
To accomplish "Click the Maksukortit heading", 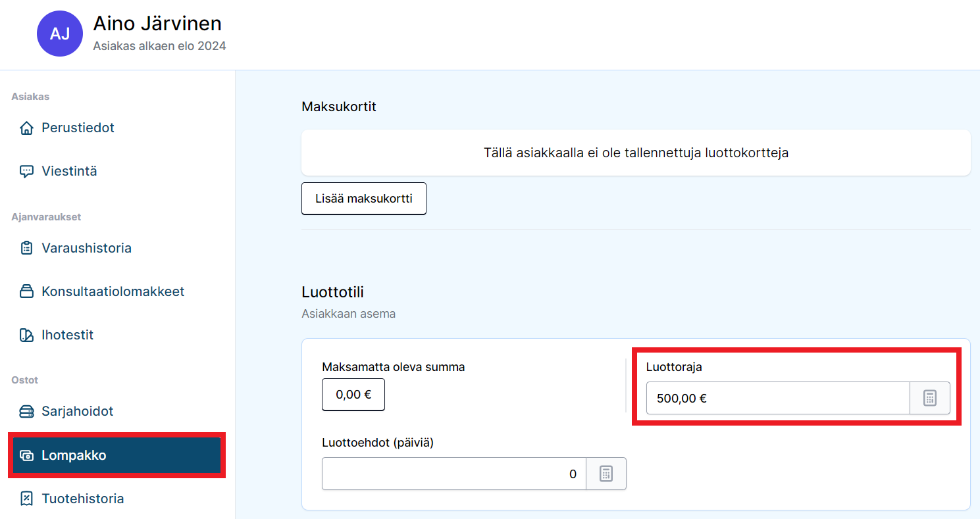I will (339, 107).
